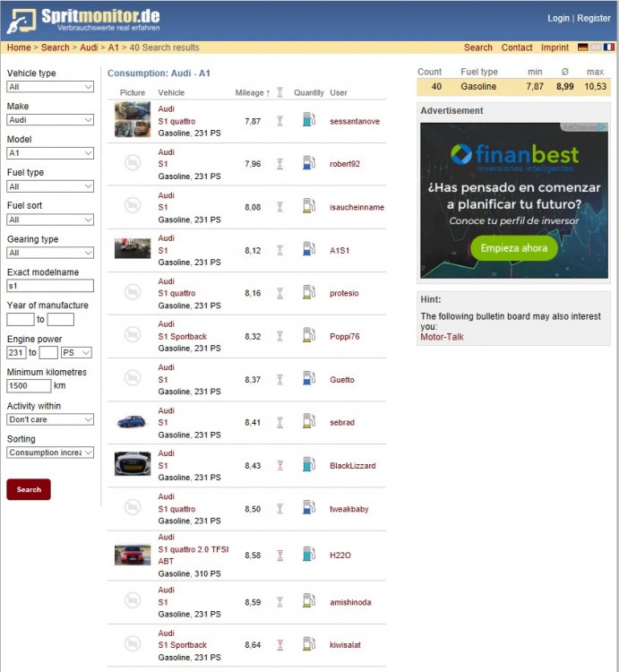Open the Imprint menu item
The width and height of the screenshot is (619, 672).
point(555,47)
